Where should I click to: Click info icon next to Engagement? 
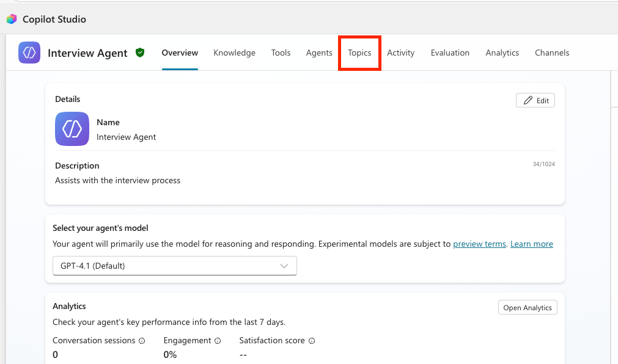click(218, 341)
